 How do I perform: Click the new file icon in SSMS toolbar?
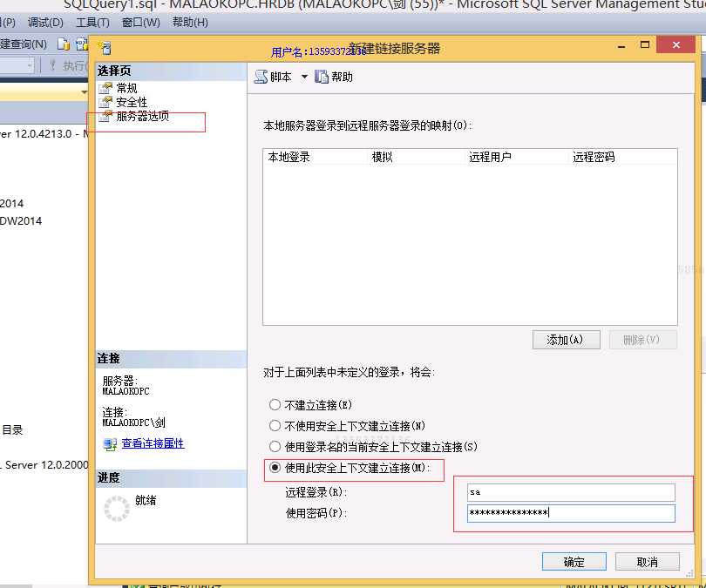tap(63, 44)
